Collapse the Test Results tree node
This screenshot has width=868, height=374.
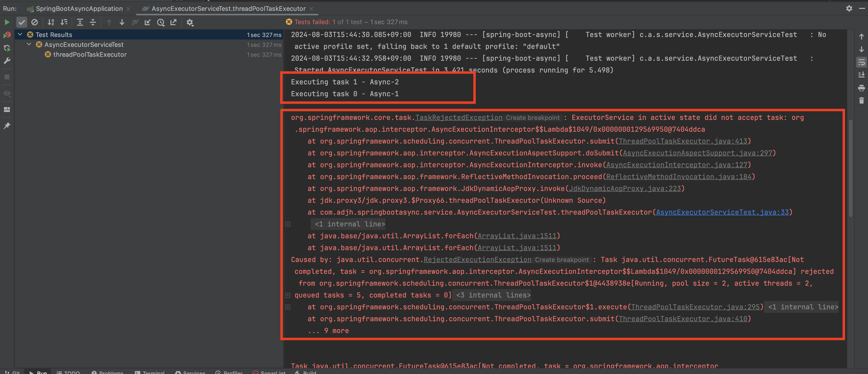click(x=20, y=34)
